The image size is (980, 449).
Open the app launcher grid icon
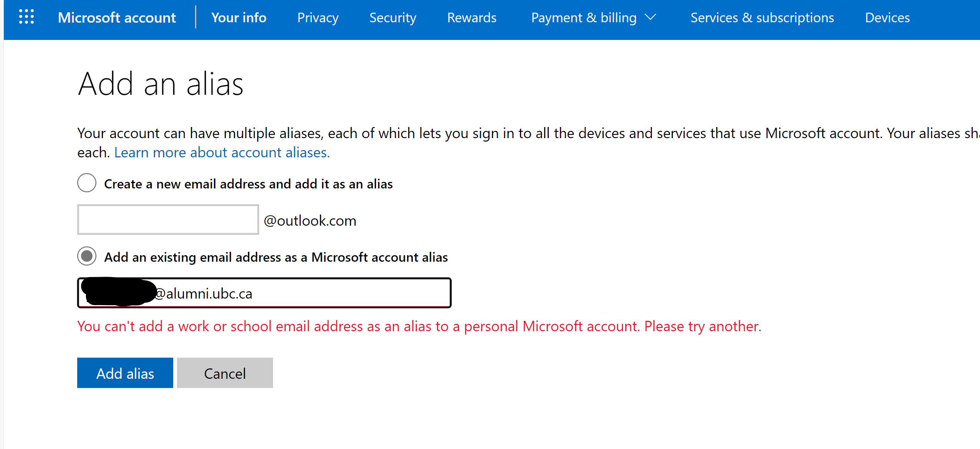(26, 17)
